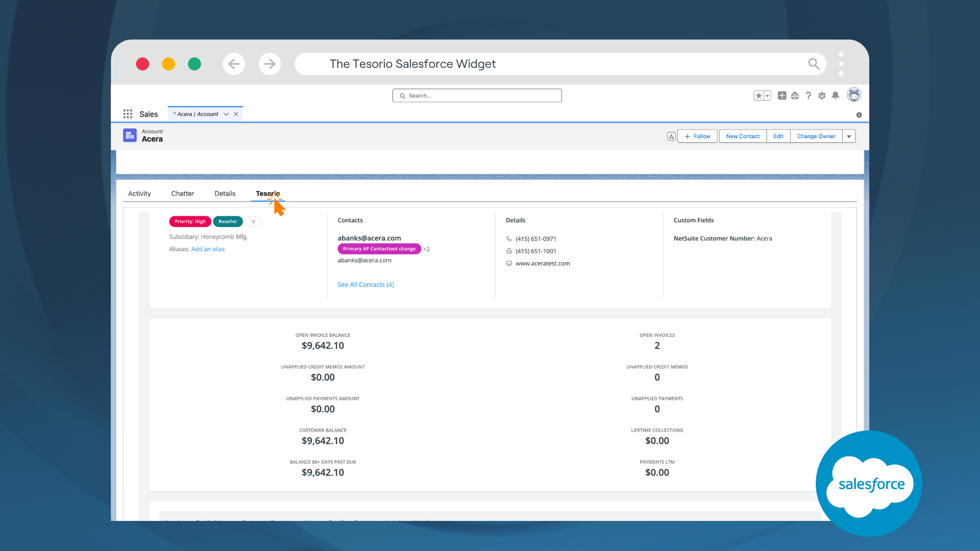Click the Sales app name
This screenshot has height=551, width=980.
coord(149,114)
